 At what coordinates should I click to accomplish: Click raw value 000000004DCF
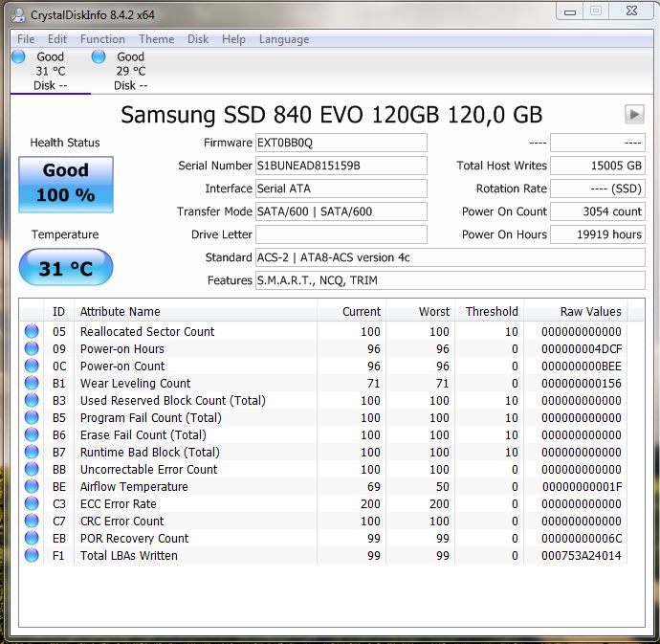tap(582, 349)
